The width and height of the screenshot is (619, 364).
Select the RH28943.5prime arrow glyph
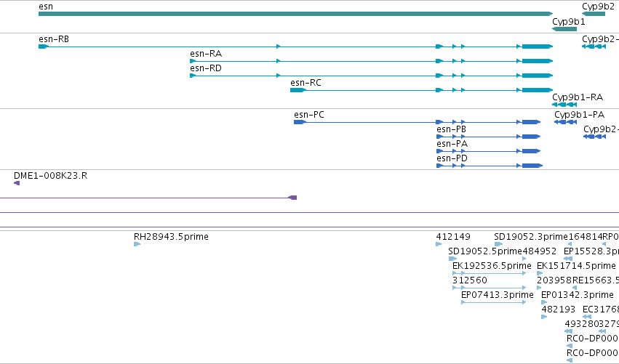tap(137, 244)
